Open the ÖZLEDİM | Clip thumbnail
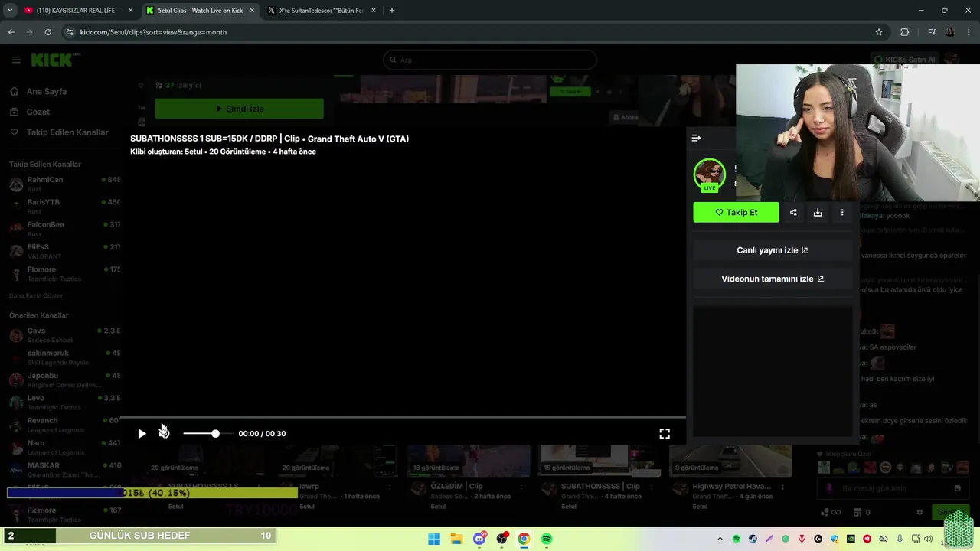The width and height of the screenshot is (980, 551). tap(468, 461)
